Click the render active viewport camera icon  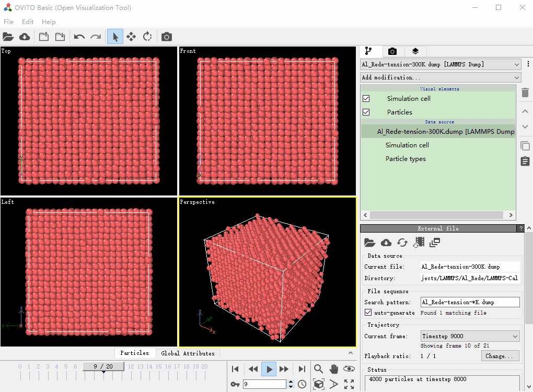pyautogui.click(x=166, y=37)
